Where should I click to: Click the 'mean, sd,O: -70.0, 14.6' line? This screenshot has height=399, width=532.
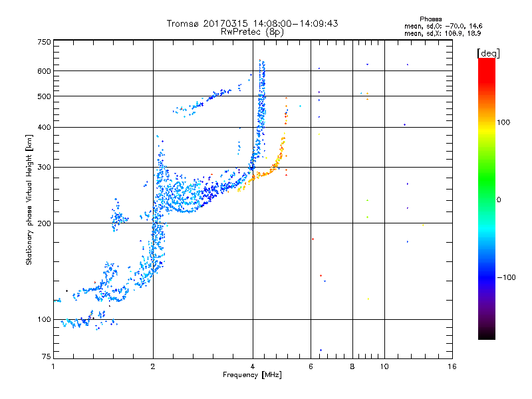click(x=443, y=26)
